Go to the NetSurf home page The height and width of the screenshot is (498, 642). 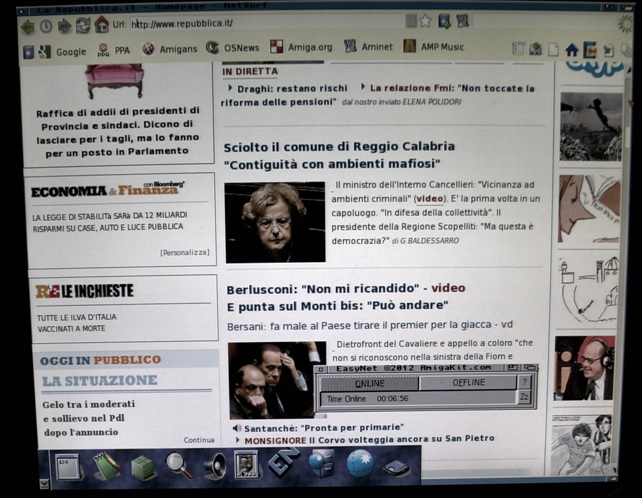coord(102,24)
